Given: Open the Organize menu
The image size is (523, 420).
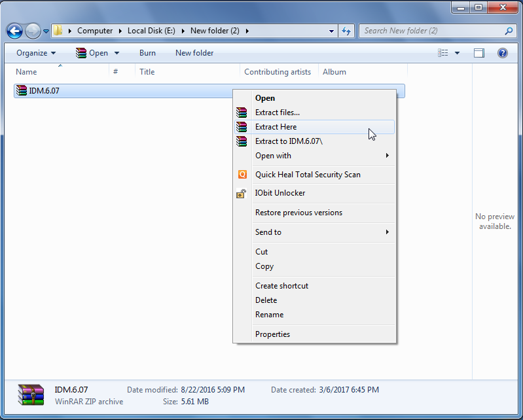Looking at the screenshot, I should click(x=36, y=53).
